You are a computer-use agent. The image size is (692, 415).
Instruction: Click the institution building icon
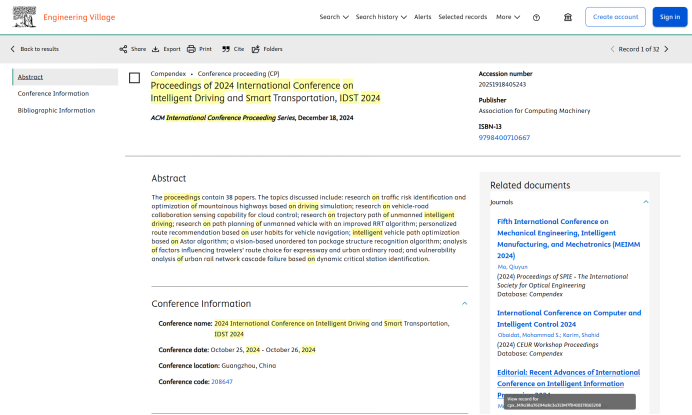[568, 17]
